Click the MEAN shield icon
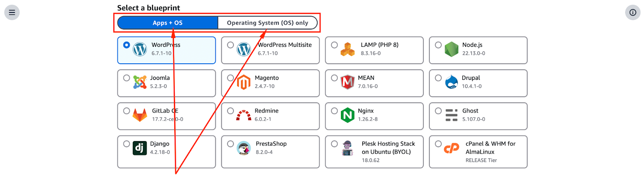Screen dimensions: 644x175 348,82
